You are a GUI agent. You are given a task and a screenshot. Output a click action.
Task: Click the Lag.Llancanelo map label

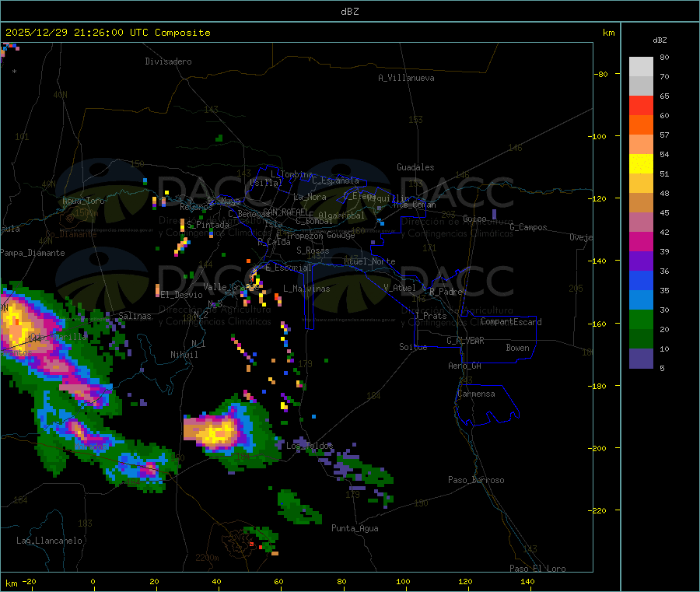coord(49,541)
